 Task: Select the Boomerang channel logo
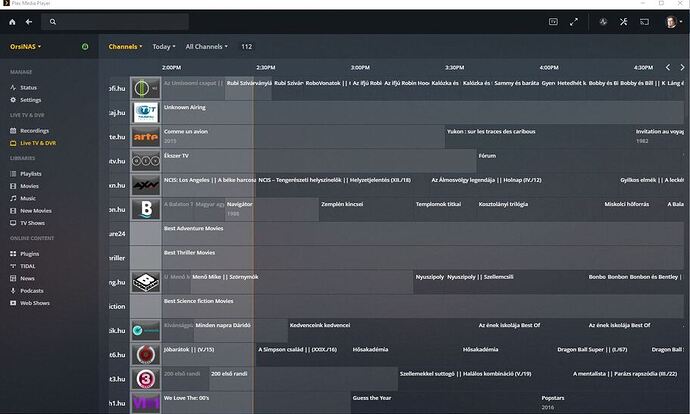pyautogui.click(x=146, y=282)
